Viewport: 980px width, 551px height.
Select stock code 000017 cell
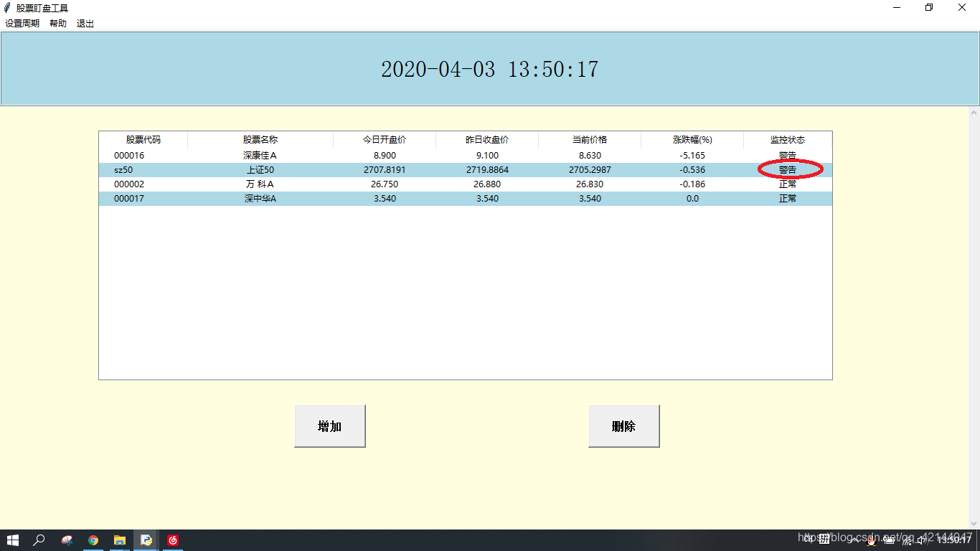coord(129,199)
